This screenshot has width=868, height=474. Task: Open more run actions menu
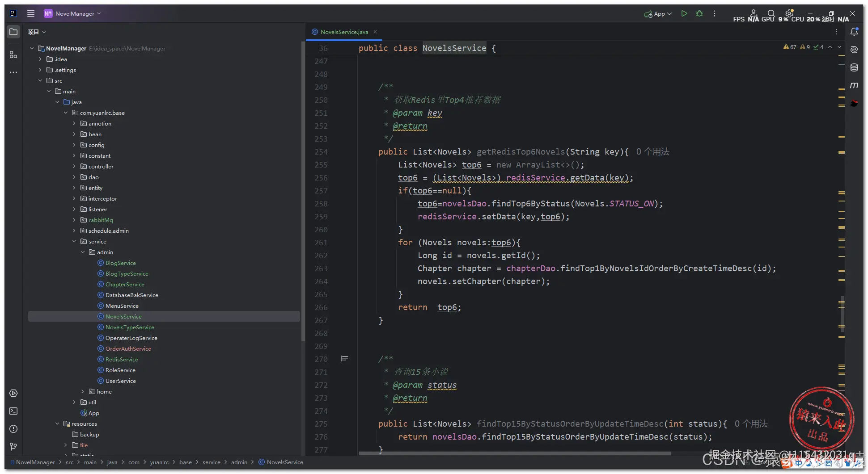[x=715, y=13]
